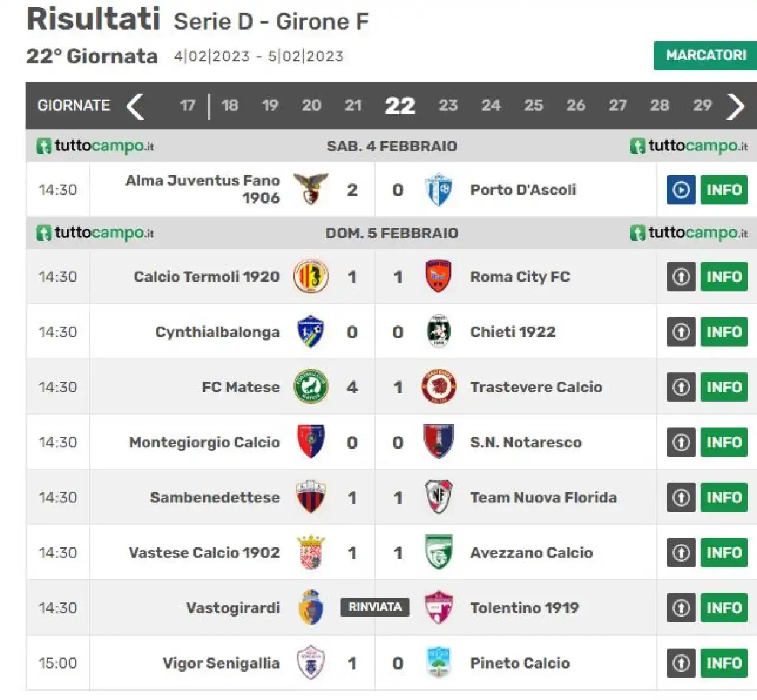
Task: Click the Calcio Termoli 1920 crest
Action: point(311,276)
